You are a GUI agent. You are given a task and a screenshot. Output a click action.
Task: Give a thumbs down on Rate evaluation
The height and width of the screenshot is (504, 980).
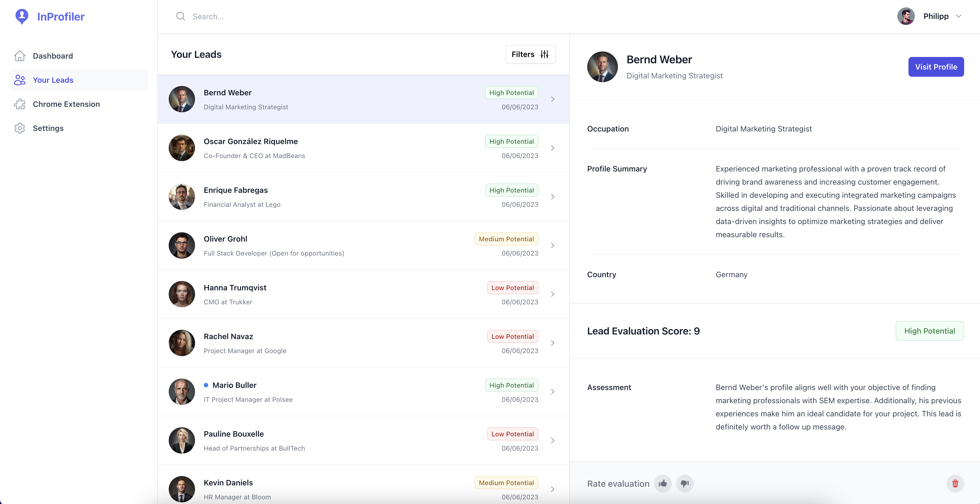(685, 483)
